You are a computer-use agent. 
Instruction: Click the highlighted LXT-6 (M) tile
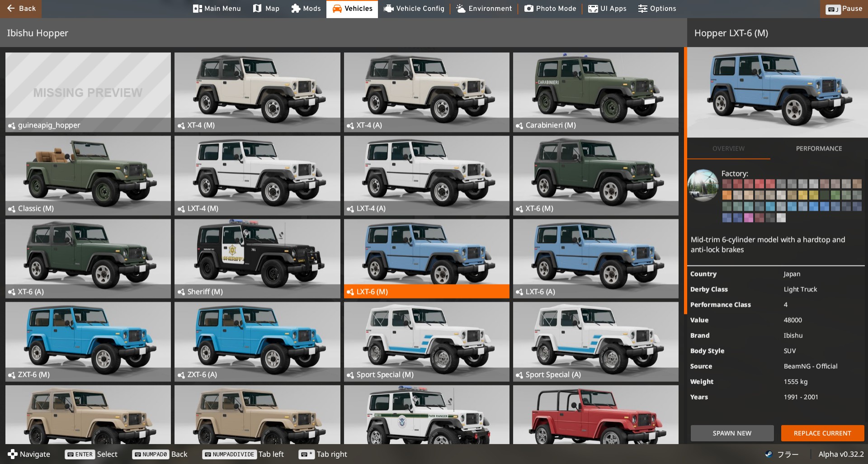tap(426, 259)
